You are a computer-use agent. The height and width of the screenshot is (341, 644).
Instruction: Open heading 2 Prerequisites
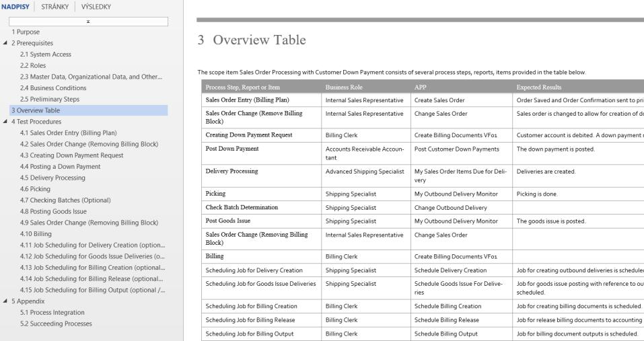click(x=32, y=43)
